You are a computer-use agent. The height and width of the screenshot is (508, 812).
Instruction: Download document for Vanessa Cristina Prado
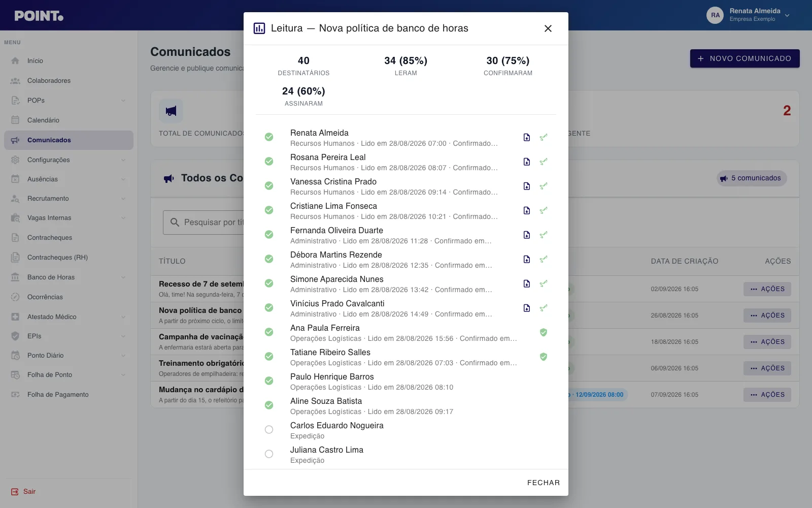(527, 186)
